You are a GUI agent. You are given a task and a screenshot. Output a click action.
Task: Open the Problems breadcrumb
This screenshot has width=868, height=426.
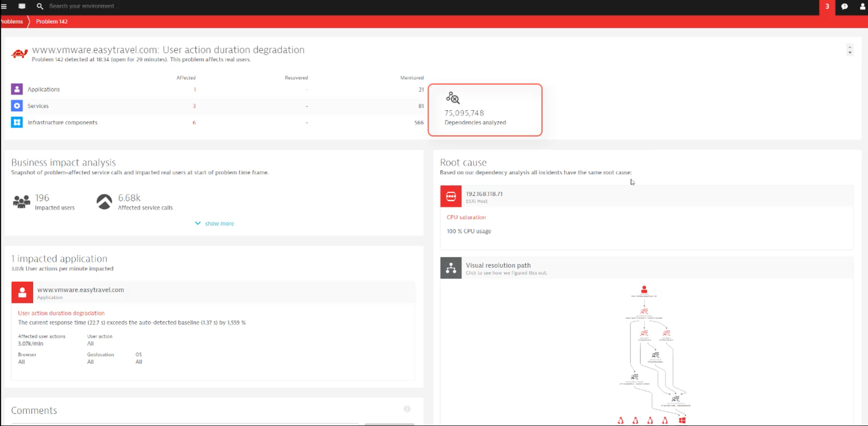[x=11, y=22]
